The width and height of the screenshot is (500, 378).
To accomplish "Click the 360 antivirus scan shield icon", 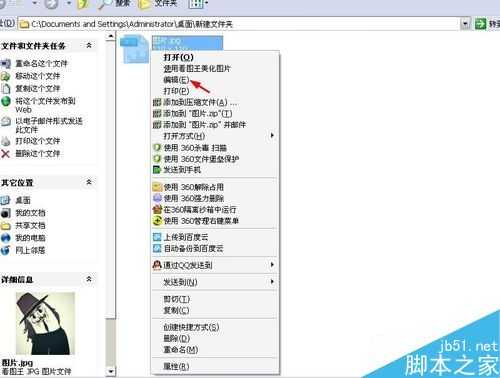I will click(157, 148).
